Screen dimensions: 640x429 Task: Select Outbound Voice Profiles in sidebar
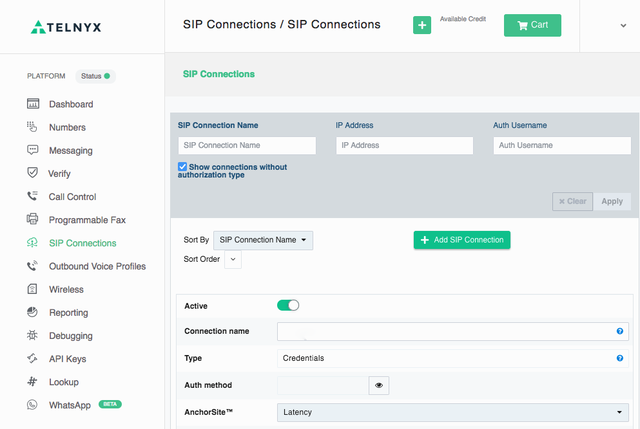[x=97, y=266]
